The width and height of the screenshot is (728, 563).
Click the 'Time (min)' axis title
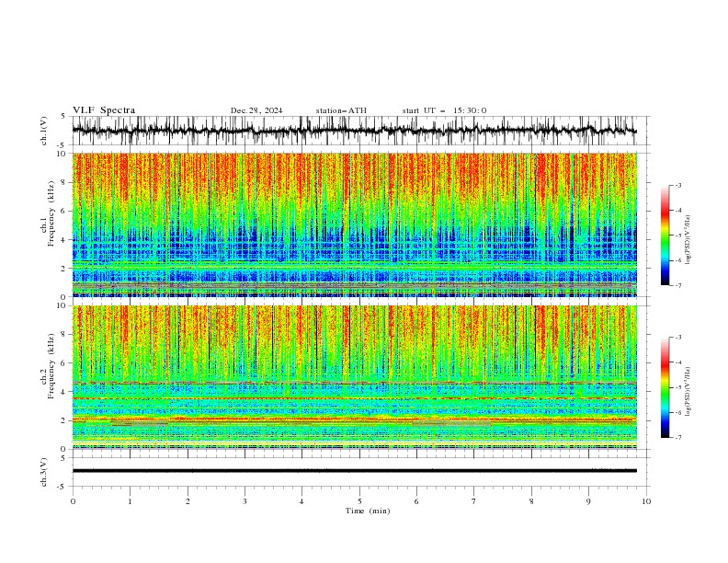point(368,511)
